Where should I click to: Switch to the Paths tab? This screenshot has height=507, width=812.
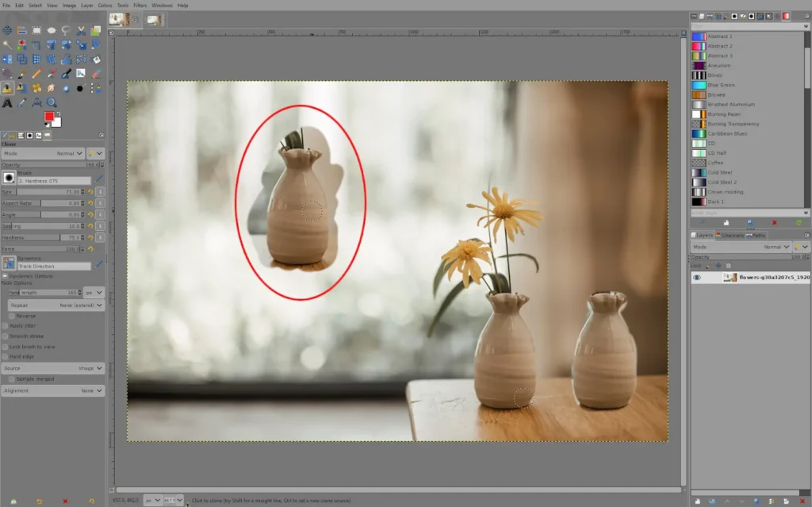756,236
